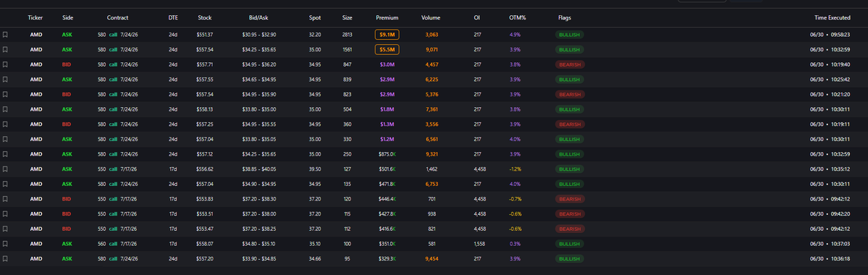Click the BEARISH flag in the 09:42:20 row
Viewport: 868px width, 275px height.
(x=570, y=213)
